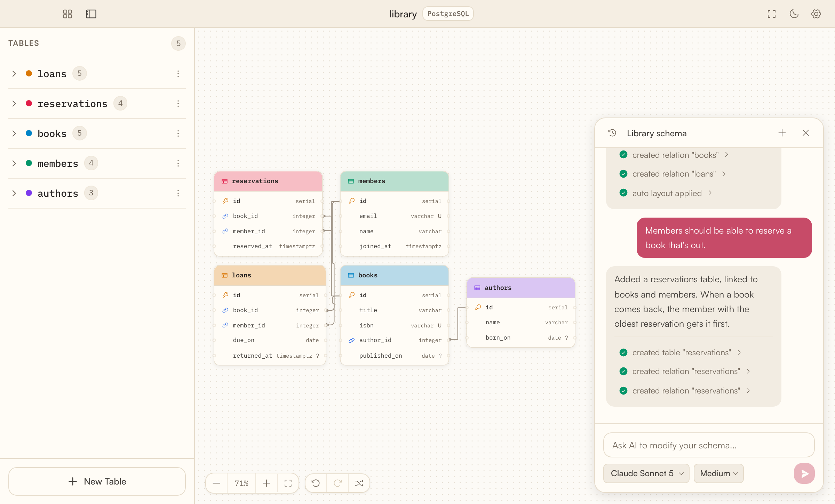This screenshot has height=504, width=835.
Task: Click authors table header icon on canvas
Action: point(477,288)
